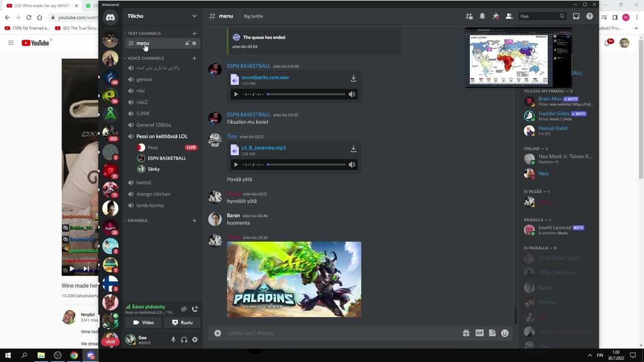Open emoji picker
644x362 pixels.
click(x=505, y=333)
